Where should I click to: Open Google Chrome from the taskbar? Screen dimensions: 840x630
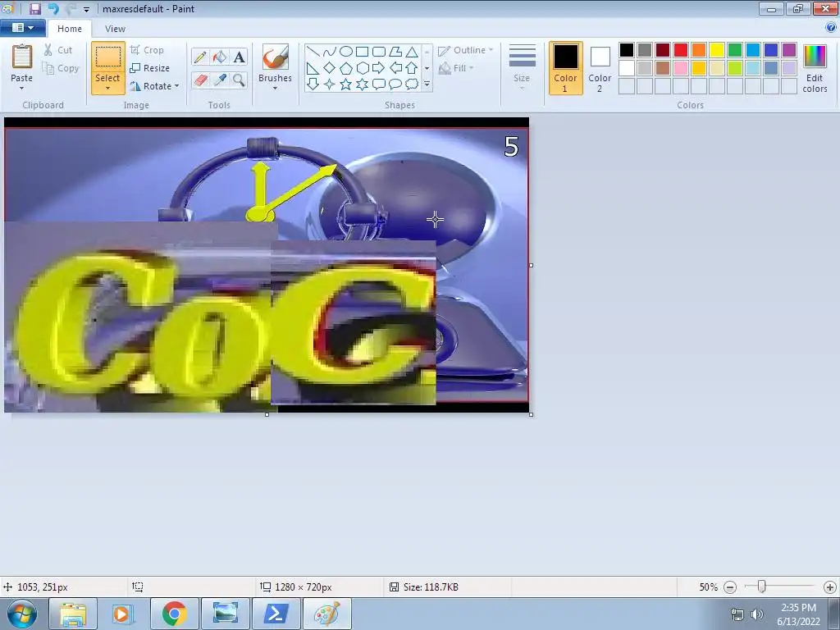[175, 614]
